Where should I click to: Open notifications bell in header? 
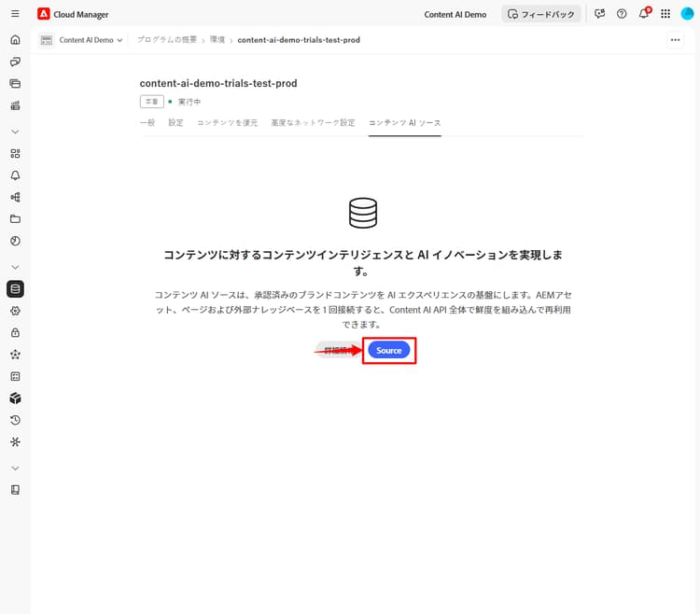[644, 13]
